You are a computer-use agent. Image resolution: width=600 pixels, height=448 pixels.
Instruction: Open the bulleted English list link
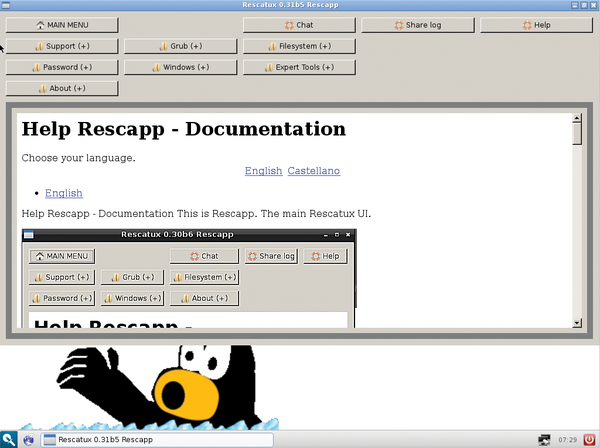pyautogui.click(x=64, y=193)
